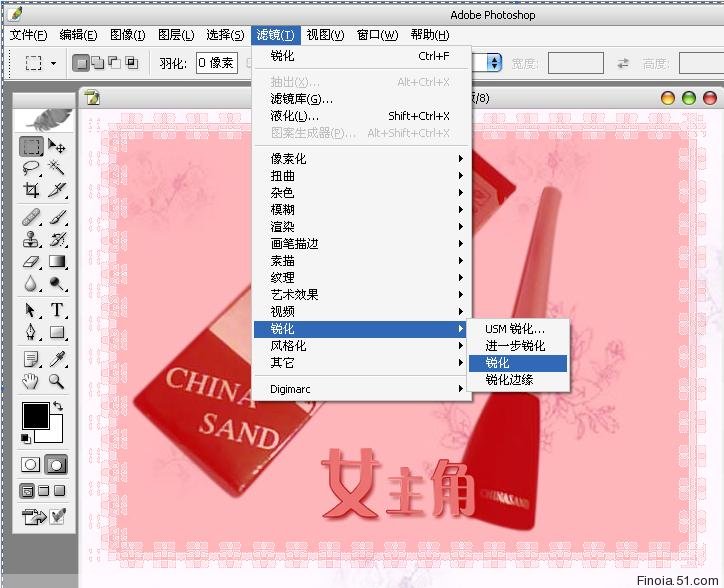This screenshot has width=724, height=588.
Task: Open the 编辑(E) menu
Action: pyautogui.click(x=78, y=35)
